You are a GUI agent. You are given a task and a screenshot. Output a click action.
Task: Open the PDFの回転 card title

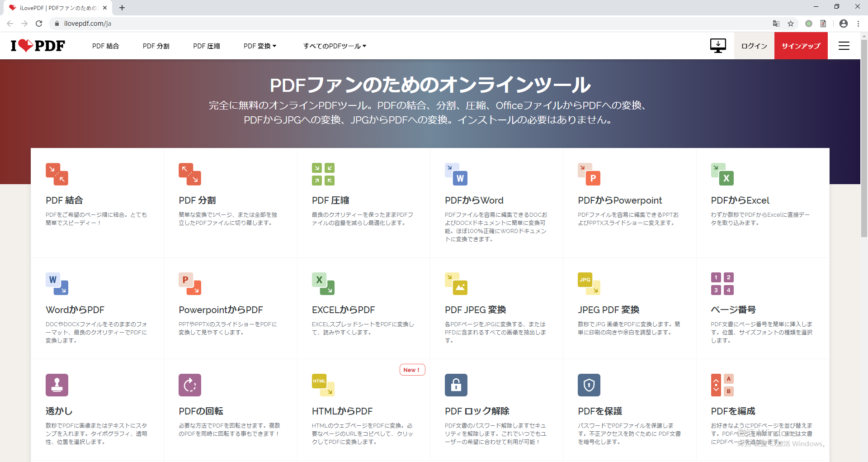pos(201,411)
